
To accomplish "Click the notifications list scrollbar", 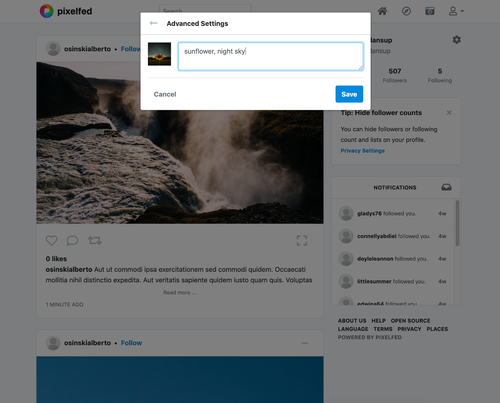I will coord(457,223).
